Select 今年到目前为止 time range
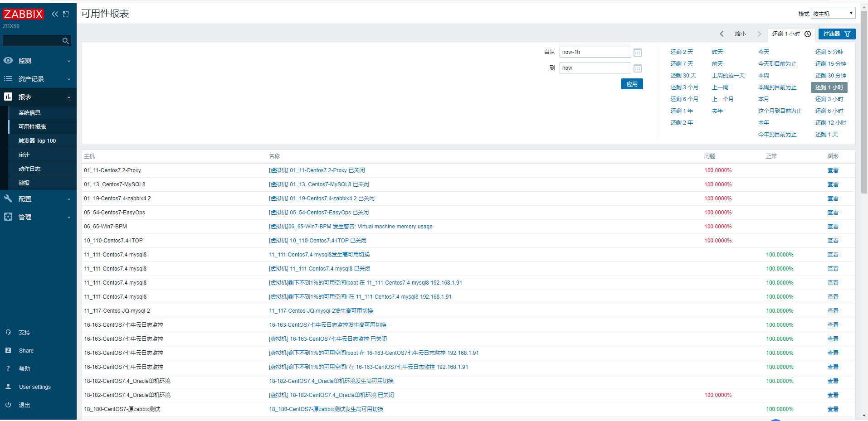 click(777, 135)
